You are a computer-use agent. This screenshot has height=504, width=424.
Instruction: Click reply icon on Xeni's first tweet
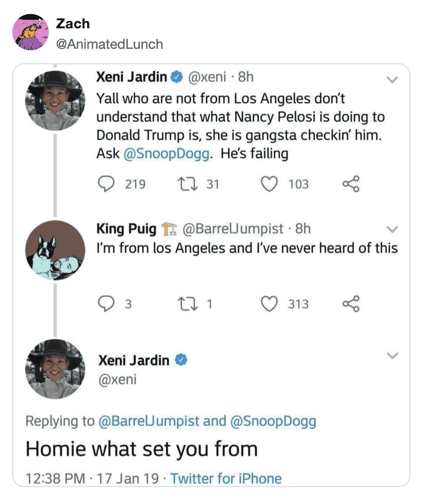coord(106,184)
